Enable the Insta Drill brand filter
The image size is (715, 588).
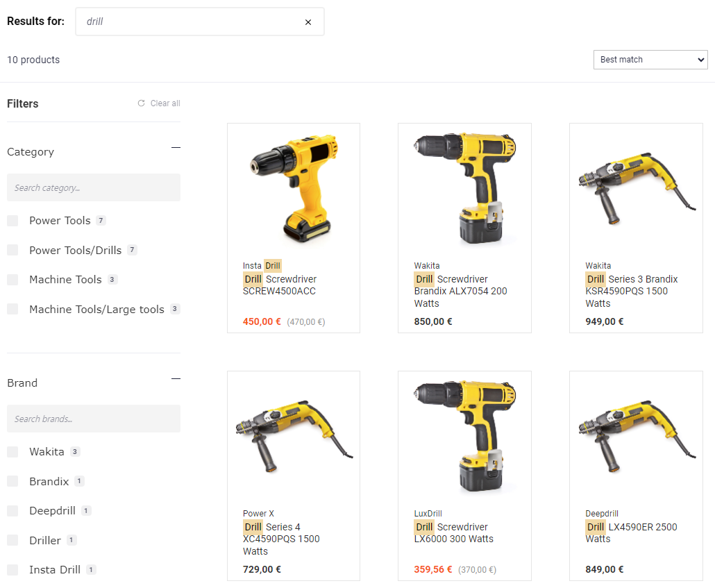point(12,569)
